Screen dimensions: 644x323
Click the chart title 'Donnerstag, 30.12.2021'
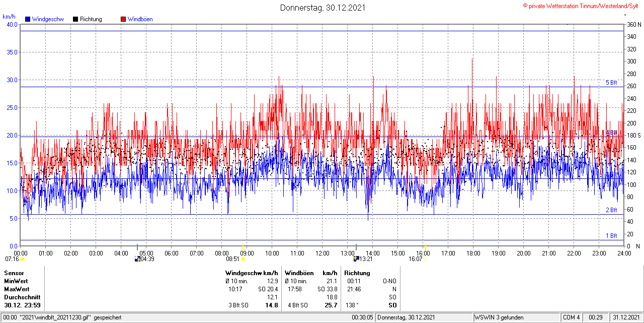click(323, 8)
